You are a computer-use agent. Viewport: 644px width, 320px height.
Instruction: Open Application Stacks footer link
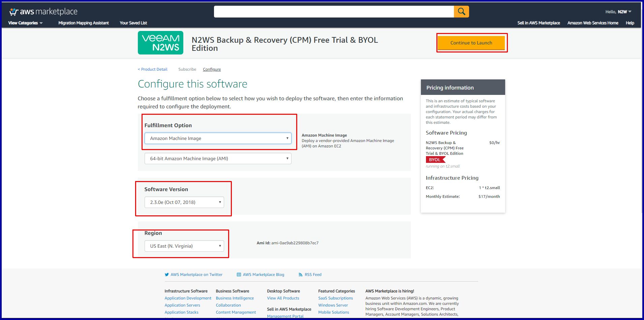click(x=182, y=312)
